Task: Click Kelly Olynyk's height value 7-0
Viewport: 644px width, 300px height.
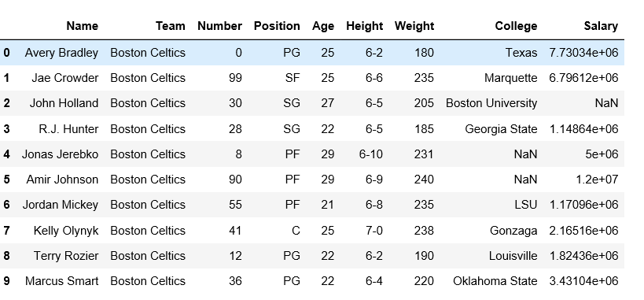Action: click(374, 231)
